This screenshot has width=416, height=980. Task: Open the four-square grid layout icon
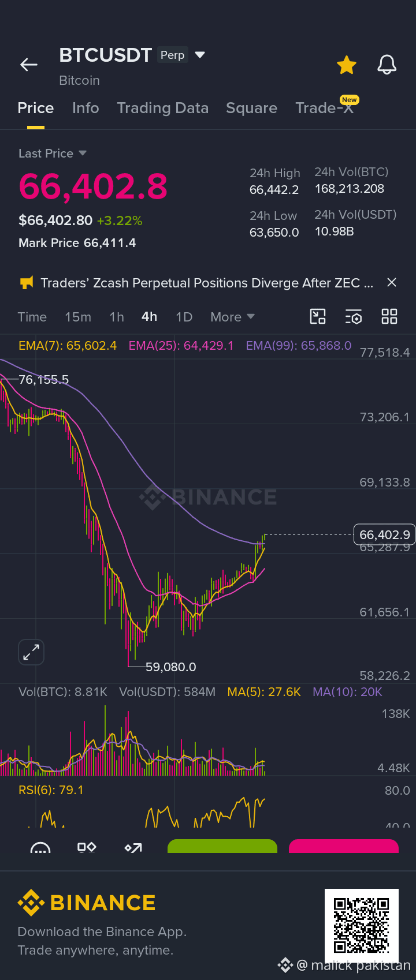[389, 316]
